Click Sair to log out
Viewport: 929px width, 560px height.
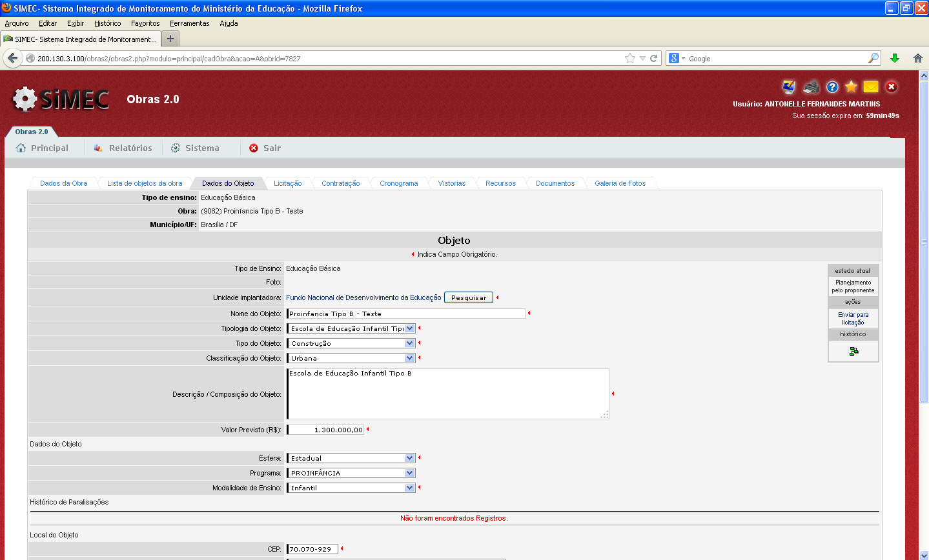pyautogui.click(x=272, y=148)
